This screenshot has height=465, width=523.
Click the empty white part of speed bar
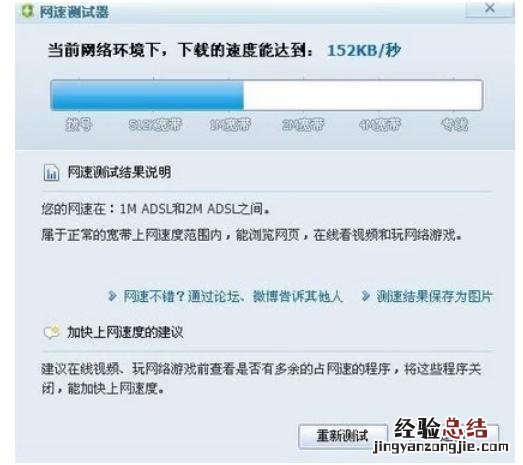pyautogui.click(x=363, y=95)
